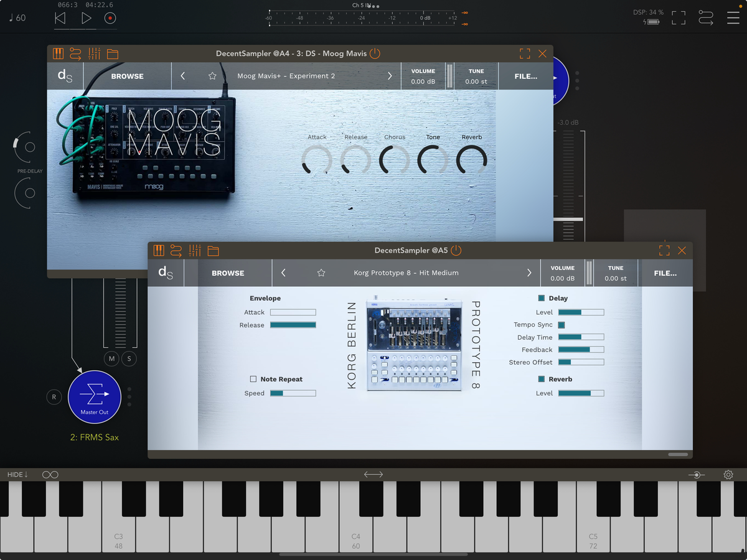Click the VOLUME 0.00 dB field in the Moog Mavis window
747x560 pixels.
(423, 76)
